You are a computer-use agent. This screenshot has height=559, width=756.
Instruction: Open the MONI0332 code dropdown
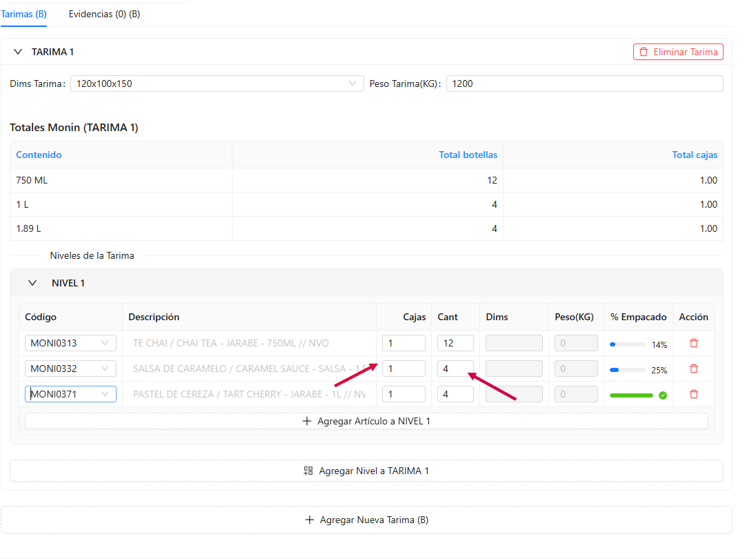70,369
